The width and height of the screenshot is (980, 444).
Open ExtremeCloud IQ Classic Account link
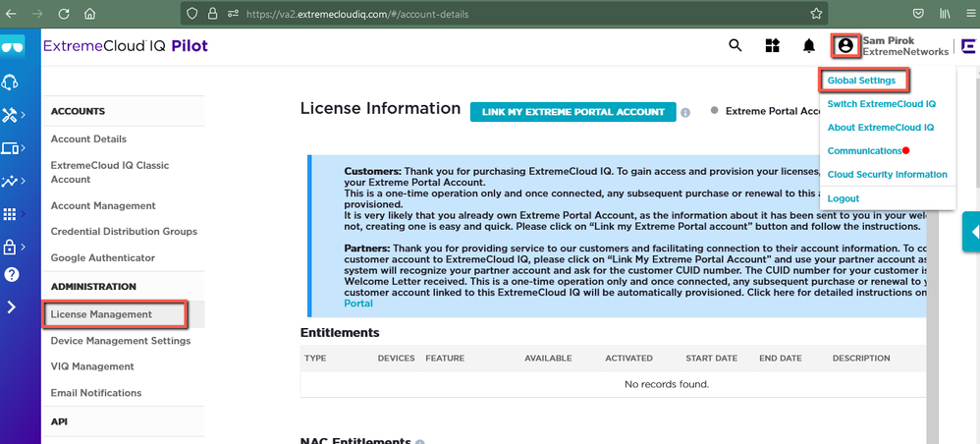pyautogui.click(x=109, y=172)
